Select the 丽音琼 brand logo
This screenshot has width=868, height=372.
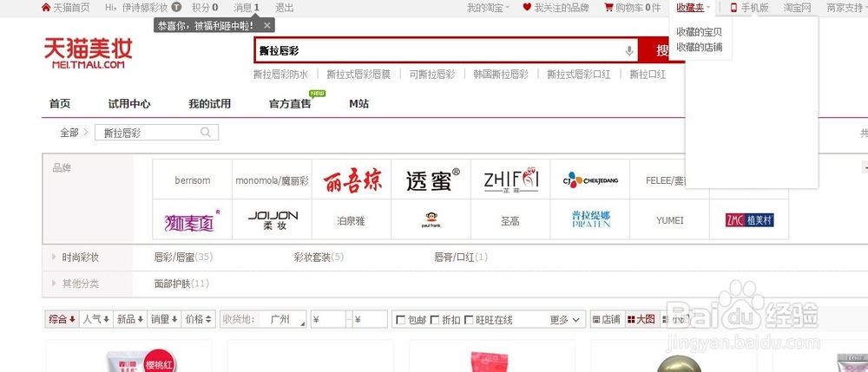(352, 179)
